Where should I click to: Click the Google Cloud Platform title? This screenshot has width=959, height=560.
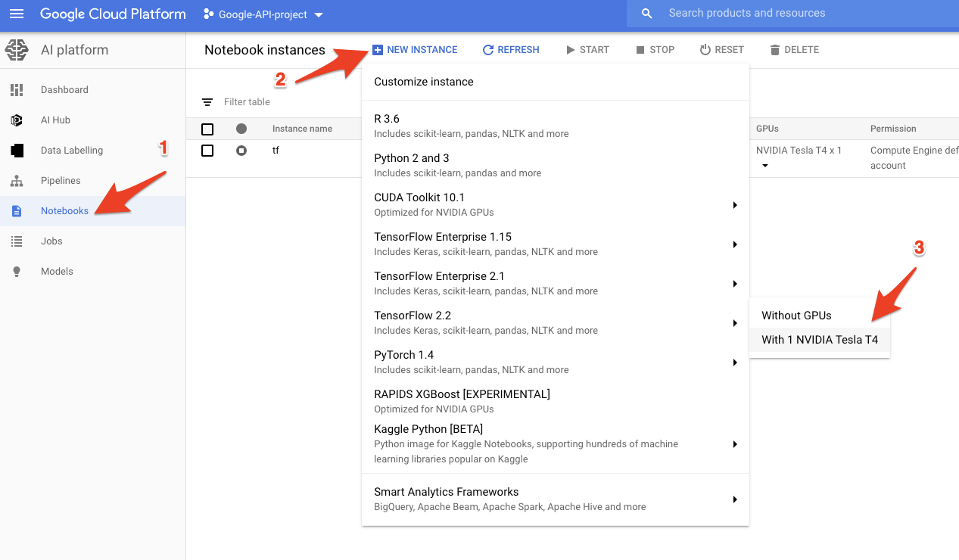pyautogui.click(x=113, y=14)
